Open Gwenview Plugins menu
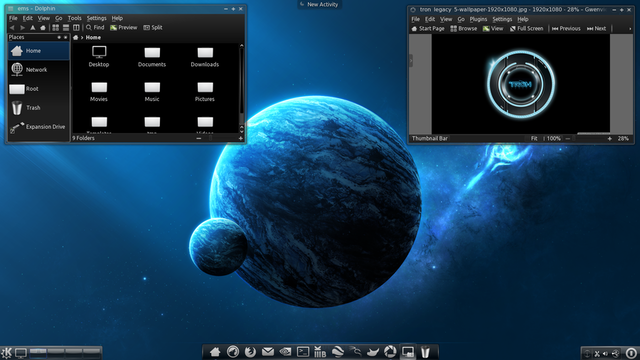Screen dimensions: 640x360 coord(478,19)
